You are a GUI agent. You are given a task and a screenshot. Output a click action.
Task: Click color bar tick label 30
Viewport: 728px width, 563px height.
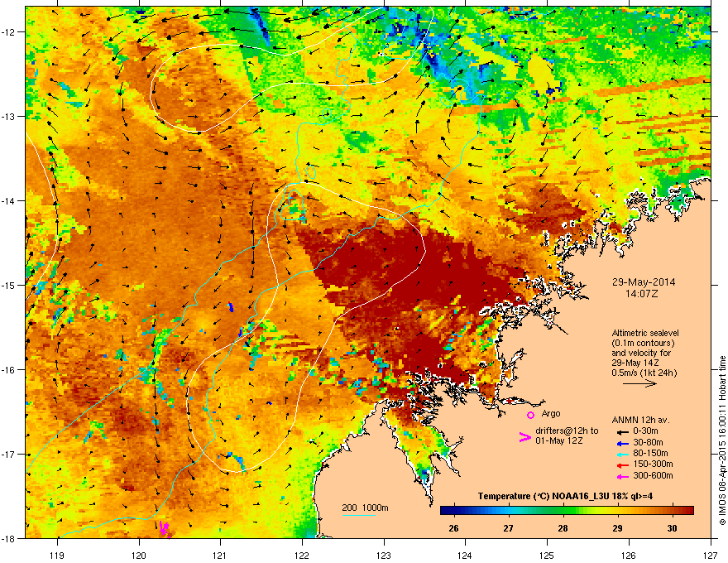(672, 528)
